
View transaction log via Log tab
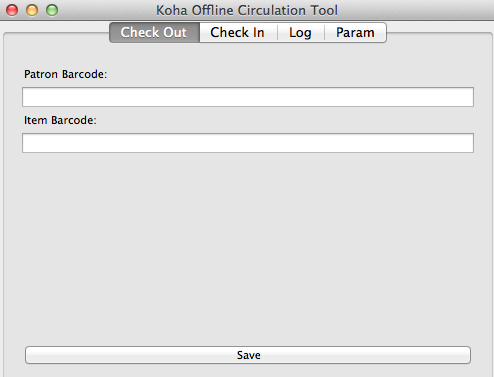[301, 33]
